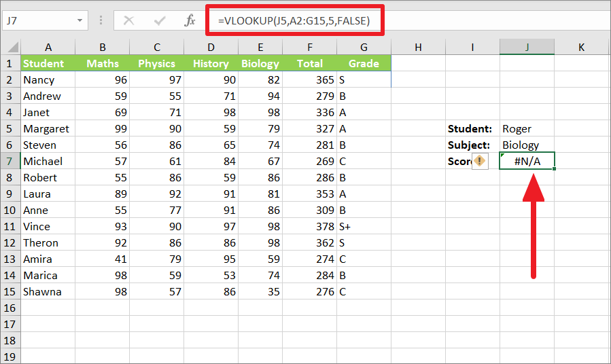The image size is (611, 364).
Task: Open the Name Box dropdown arrow
Action: coord(80,20)
